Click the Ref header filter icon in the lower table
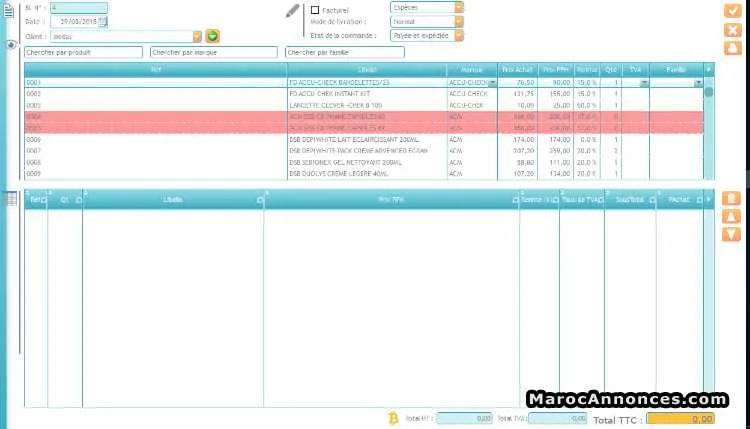Viewport: 750px width, 429px height. (x=44, y=200)
